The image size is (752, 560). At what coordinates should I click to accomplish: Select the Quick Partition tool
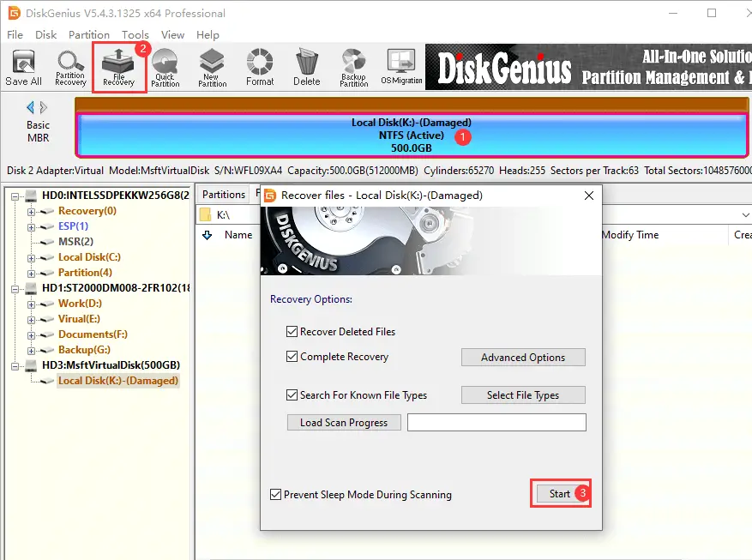click(165, 68)
